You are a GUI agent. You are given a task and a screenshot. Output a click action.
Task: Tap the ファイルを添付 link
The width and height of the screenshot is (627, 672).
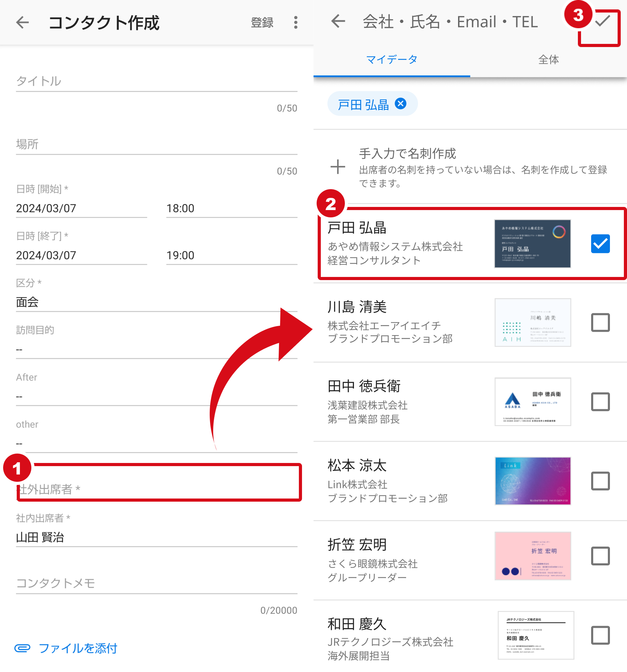78,649
